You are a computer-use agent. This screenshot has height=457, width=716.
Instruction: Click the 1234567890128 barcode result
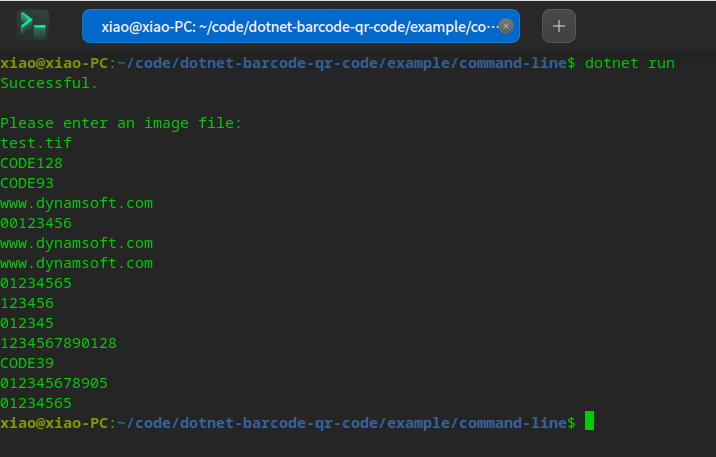(x=58, y=343)
